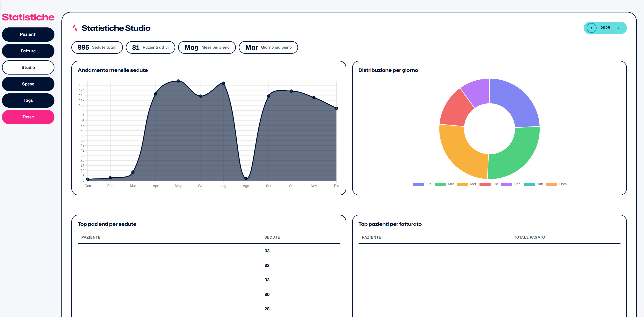Select the row with 63 sedute

(209, 251)
